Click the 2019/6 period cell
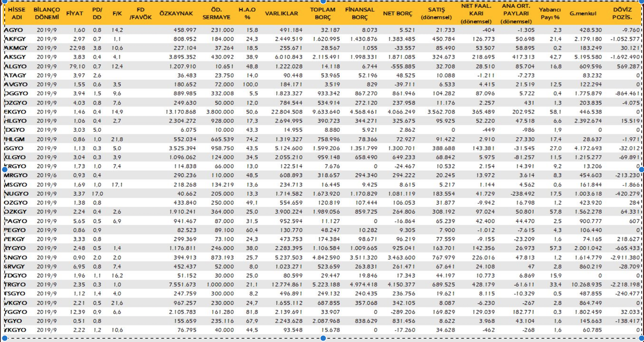 click(x=47, y=175)
